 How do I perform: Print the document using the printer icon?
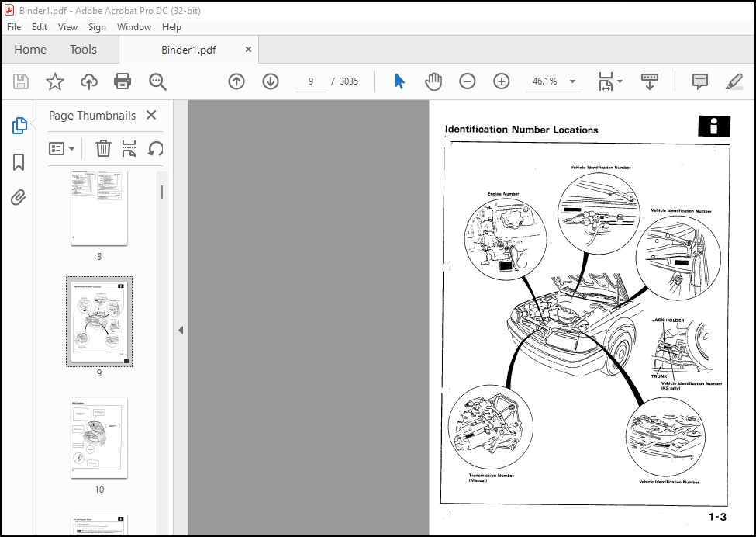tap(123, 81)
